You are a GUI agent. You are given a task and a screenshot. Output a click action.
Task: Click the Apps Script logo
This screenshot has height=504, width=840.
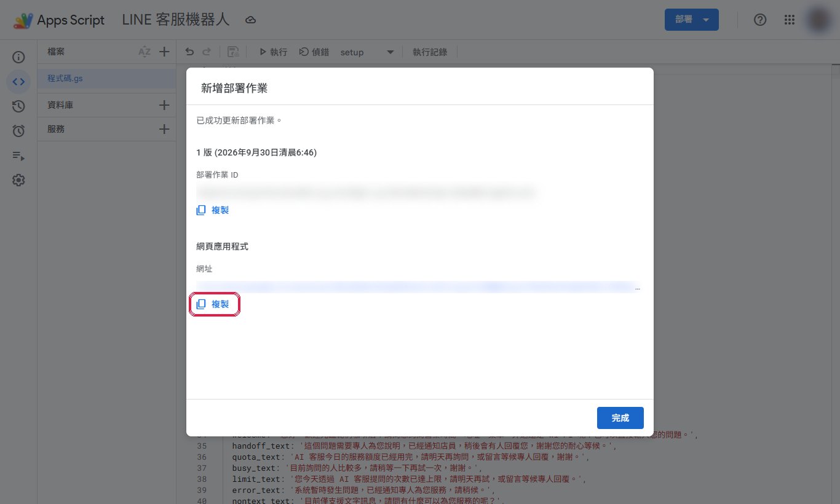(23, 20)
